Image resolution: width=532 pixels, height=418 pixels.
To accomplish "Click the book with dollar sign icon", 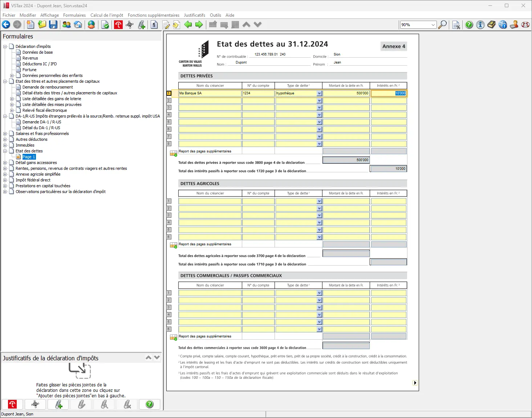I will pos(492,25).
